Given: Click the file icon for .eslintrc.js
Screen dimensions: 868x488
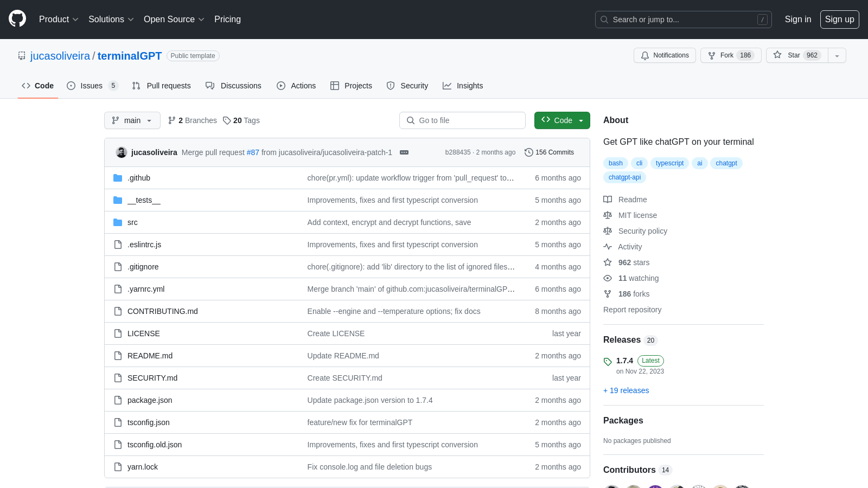Looking at the screenshot, I should click(118, 245).
